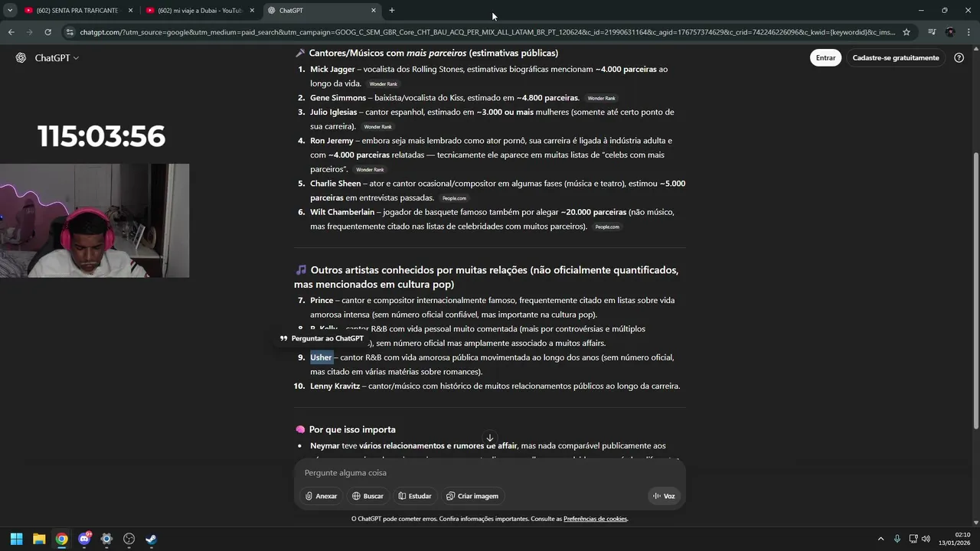980x551 pixels.
Task: Open a new browser tab
Action: click(x=392, y=11)
